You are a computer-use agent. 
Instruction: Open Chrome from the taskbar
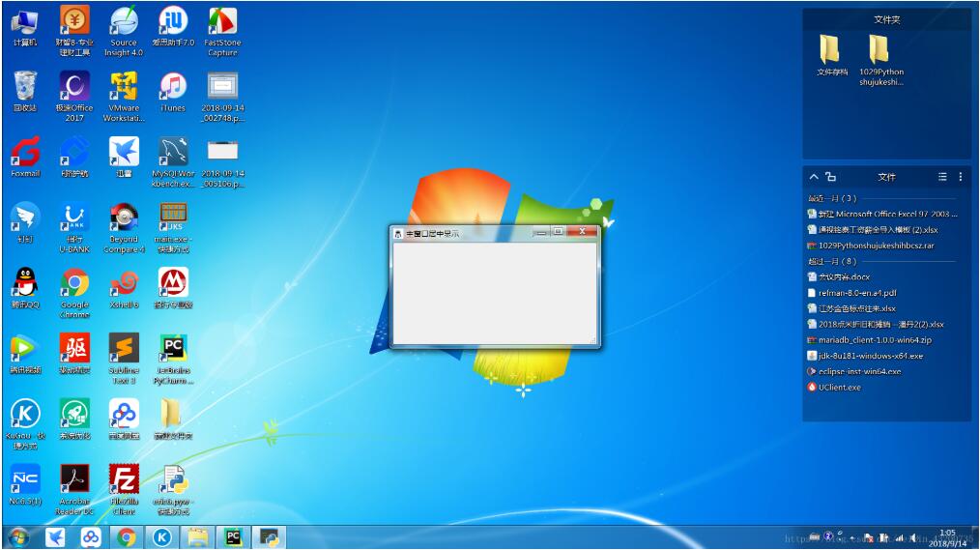(127, 537)
